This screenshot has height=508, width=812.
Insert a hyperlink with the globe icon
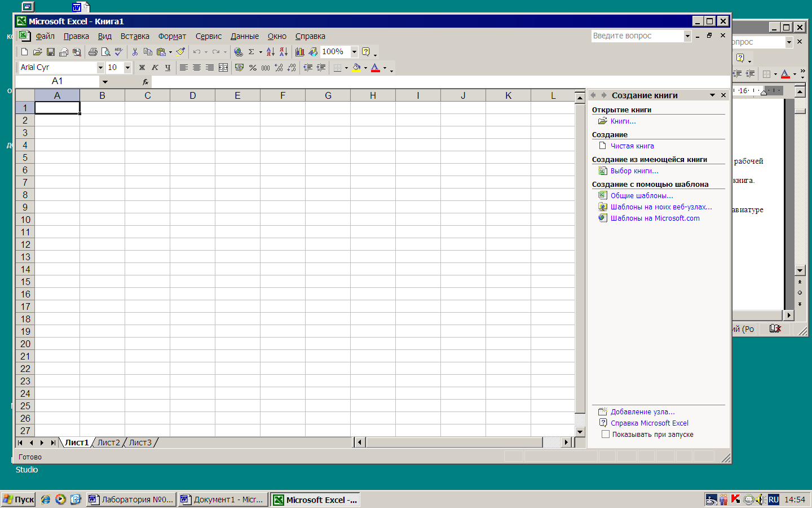(x=239, y=52)
